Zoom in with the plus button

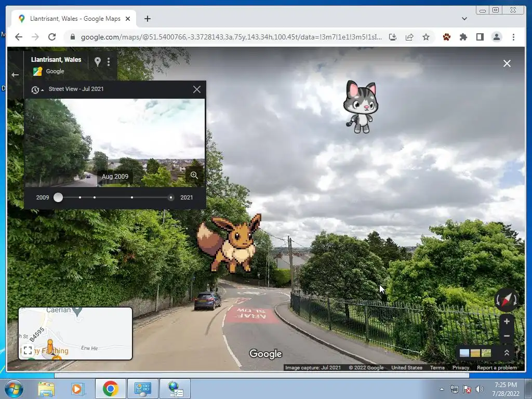point(507,321)
